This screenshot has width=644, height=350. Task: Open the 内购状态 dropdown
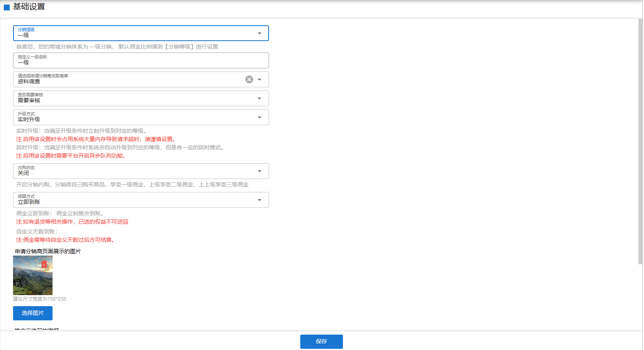(141, 171)
